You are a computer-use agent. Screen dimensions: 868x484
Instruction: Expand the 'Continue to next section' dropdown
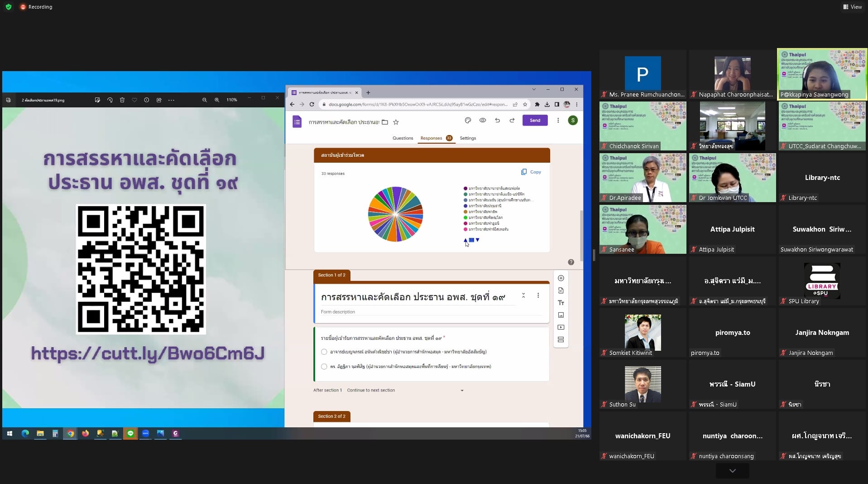(x=462, y=390)
